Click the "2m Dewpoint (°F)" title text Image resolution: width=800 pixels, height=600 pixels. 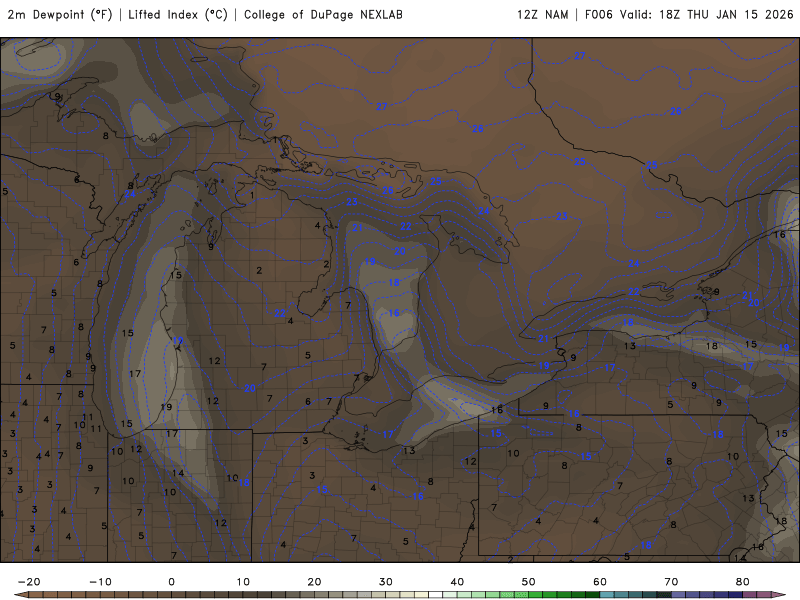click(x=60, y=15)
